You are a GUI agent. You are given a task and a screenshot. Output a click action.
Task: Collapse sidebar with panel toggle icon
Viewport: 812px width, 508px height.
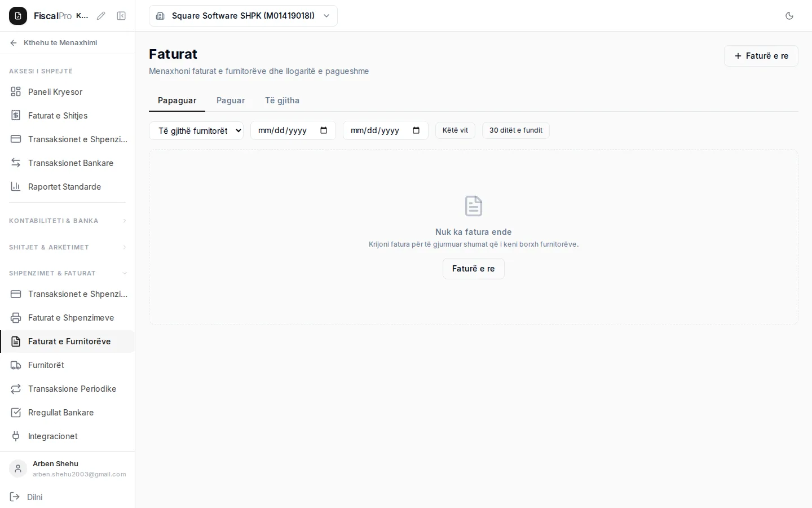(121, 16)
